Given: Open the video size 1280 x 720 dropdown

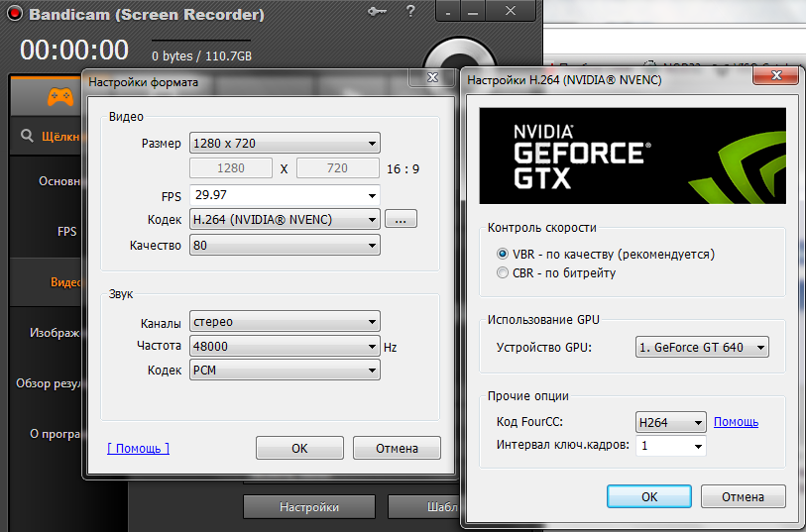Looking at the screenshot, I should click(285, 144).
